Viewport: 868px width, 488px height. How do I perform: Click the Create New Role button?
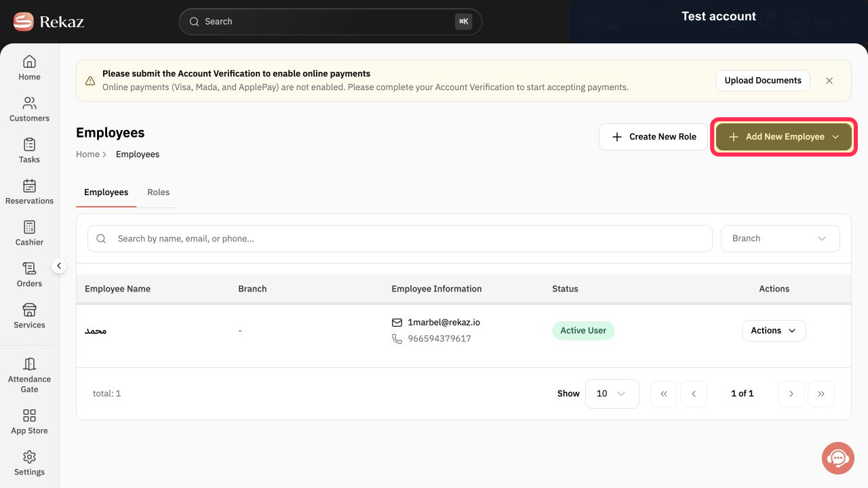coord(653,137)
